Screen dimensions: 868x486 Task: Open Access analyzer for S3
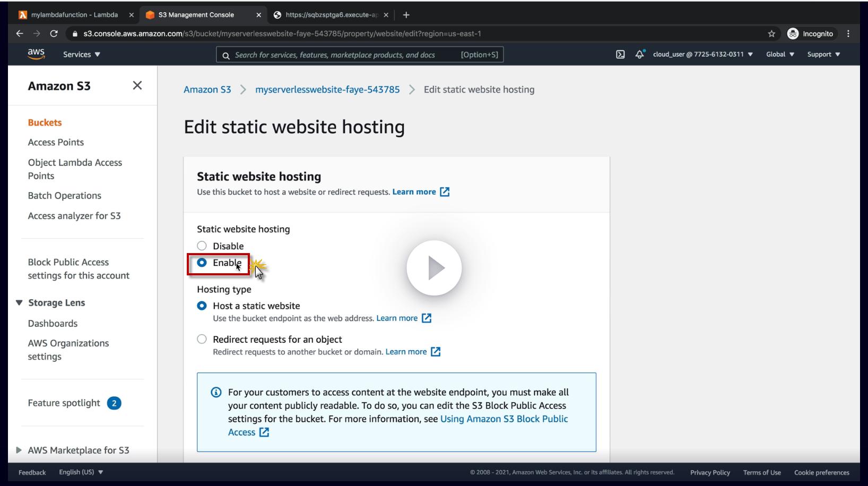[74, 215]
